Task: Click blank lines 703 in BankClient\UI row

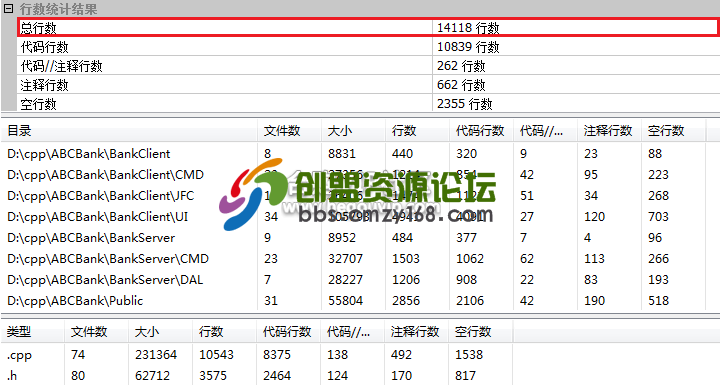Action: (x=658, y=217)
